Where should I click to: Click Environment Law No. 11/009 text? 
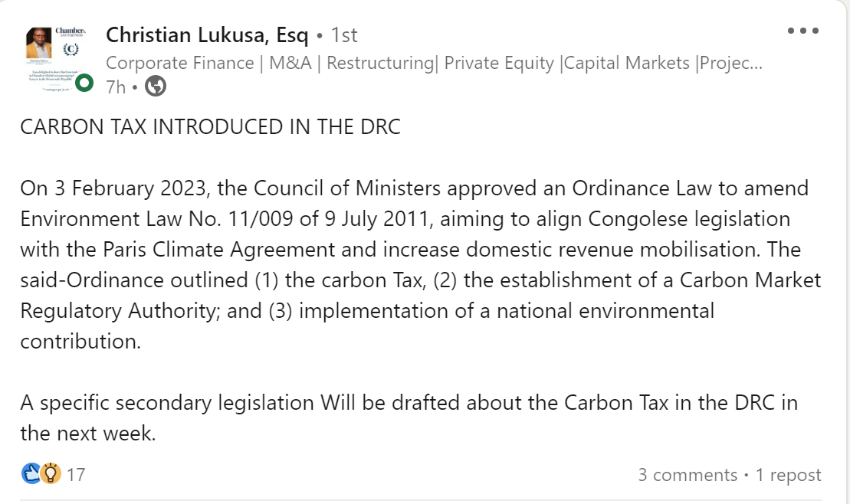click(x=159, y=219)
